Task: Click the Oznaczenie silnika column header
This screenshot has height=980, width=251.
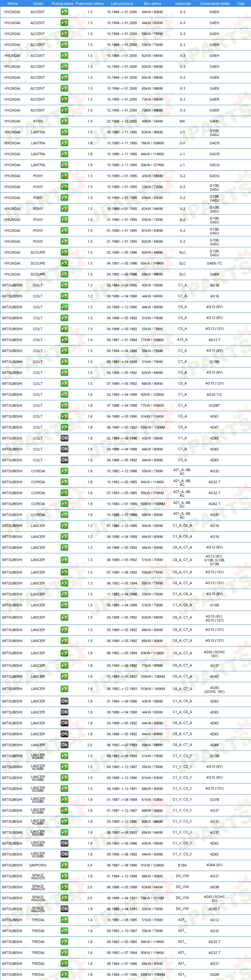Action: [215, 4]
